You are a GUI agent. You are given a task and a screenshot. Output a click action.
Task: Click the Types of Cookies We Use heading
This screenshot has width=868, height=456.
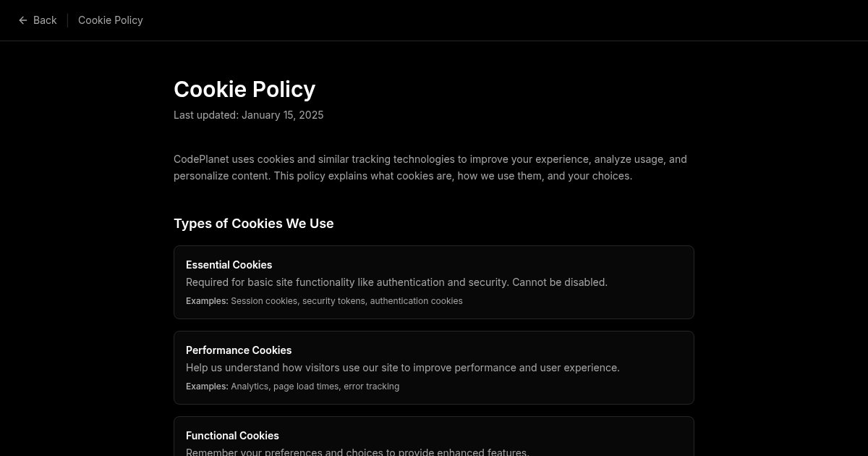(x=253, y=224)
